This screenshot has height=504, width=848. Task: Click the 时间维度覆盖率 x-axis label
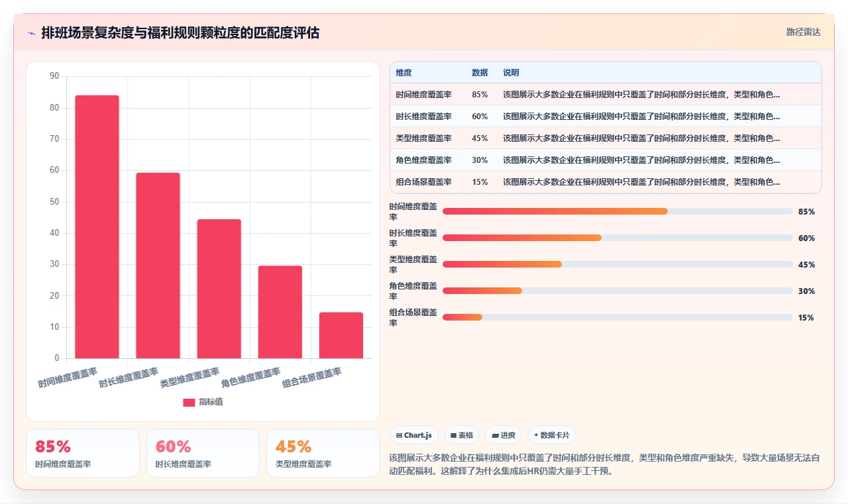pos(68,378)
